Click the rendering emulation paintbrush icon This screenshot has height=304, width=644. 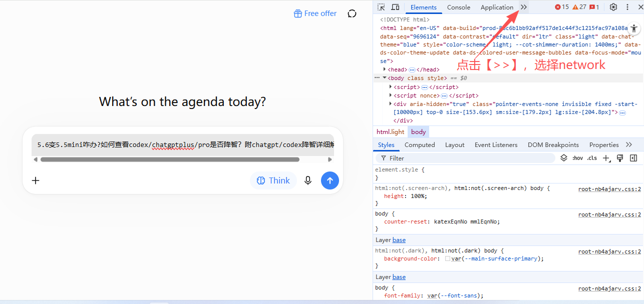[620, 158]
